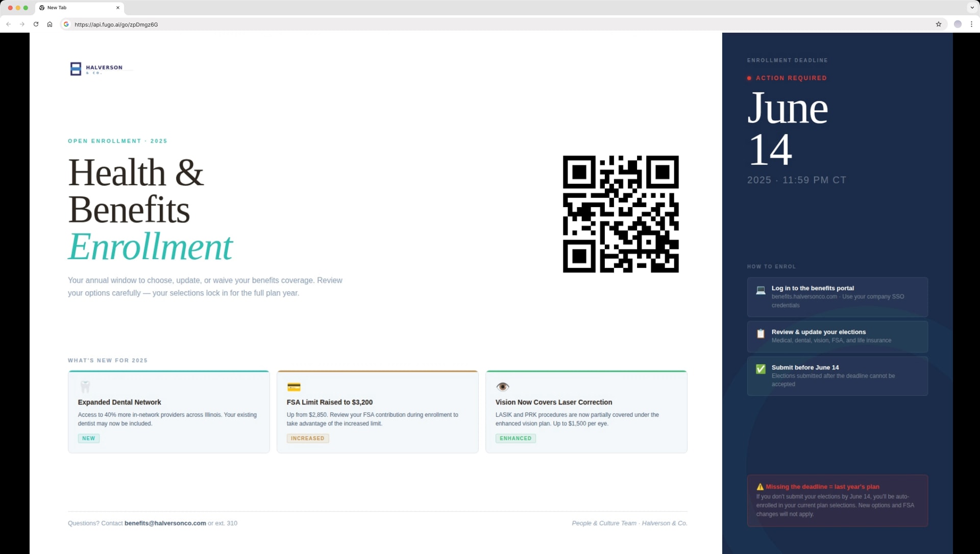
Task: Click the Halverson & Co. logo
Action: pyautogui.click(x=96, y=69)
